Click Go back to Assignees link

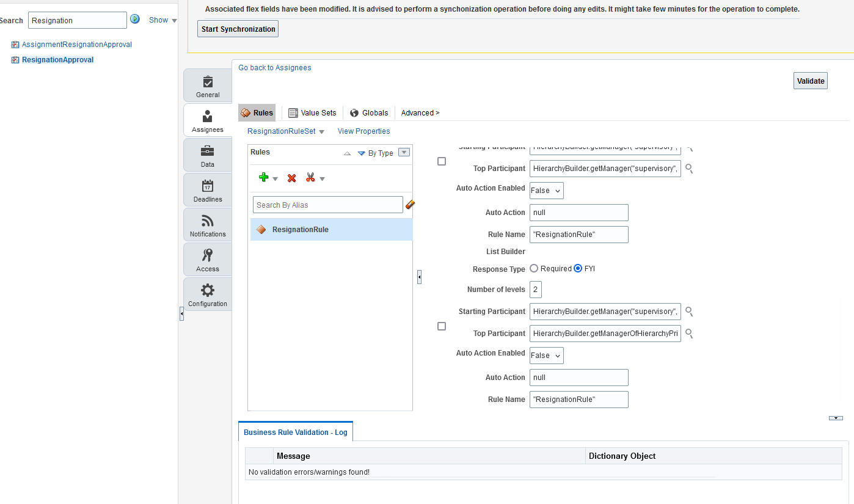[275, 68]
